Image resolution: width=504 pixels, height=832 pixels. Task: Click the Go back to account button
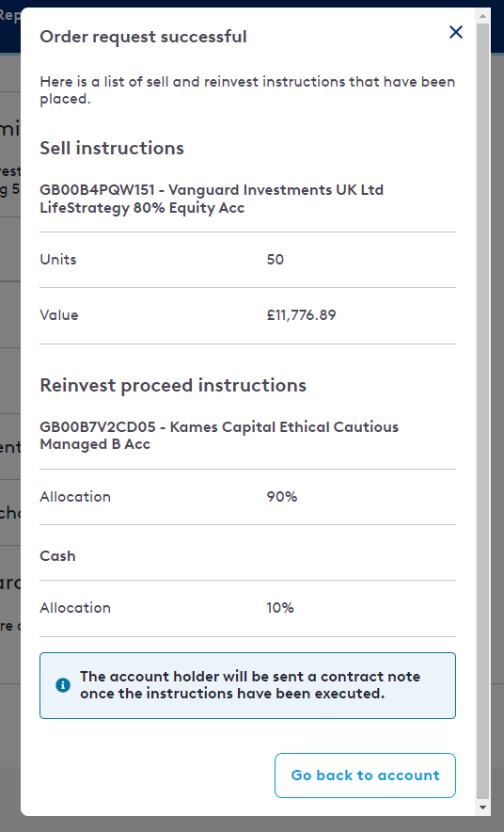pyautogui.click(x=365, y=776)
